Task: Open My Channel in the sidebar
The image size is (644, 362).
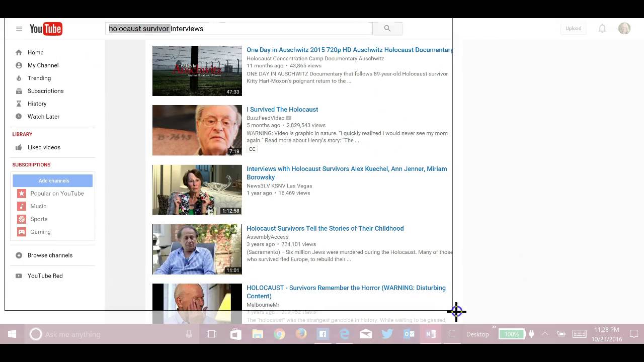Action: pos(43,65)
